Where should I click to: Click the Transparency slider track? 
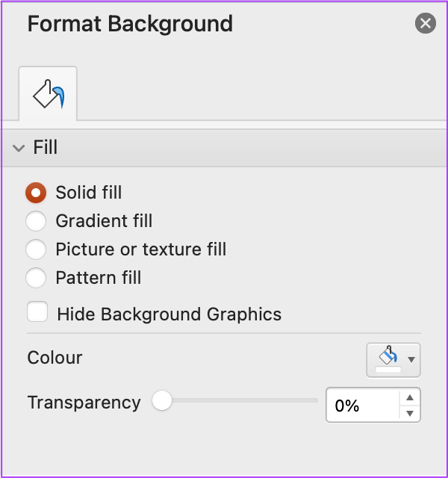pos(240,400)
